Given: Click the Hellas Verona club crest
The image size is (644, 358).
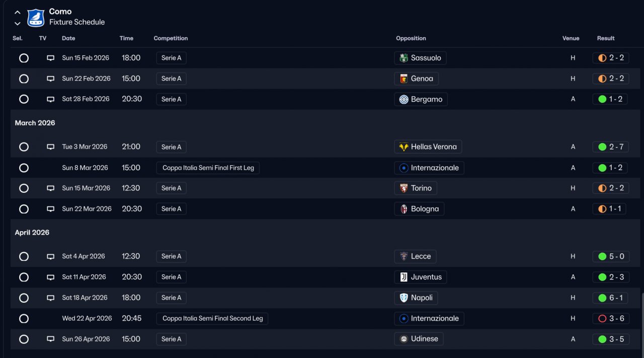Looking at the screenshot, I should pyautogui.click(x=404, y=147).
